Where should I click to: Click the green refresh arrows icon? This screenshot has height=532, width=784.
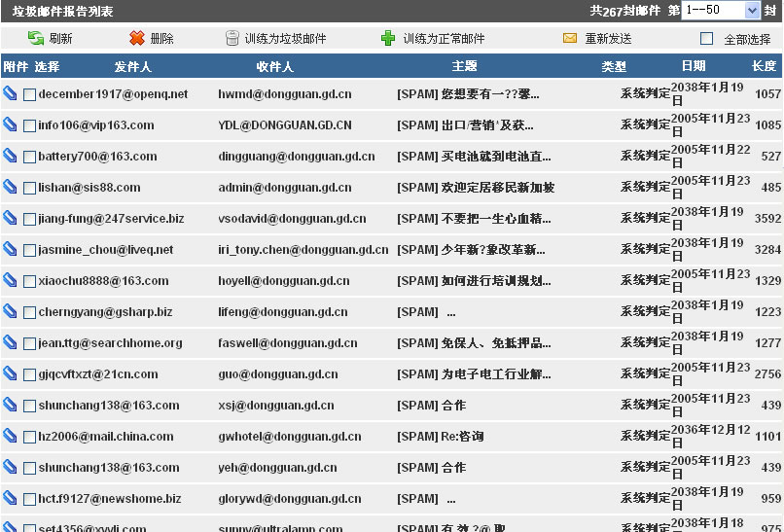[x=35, y=39]
